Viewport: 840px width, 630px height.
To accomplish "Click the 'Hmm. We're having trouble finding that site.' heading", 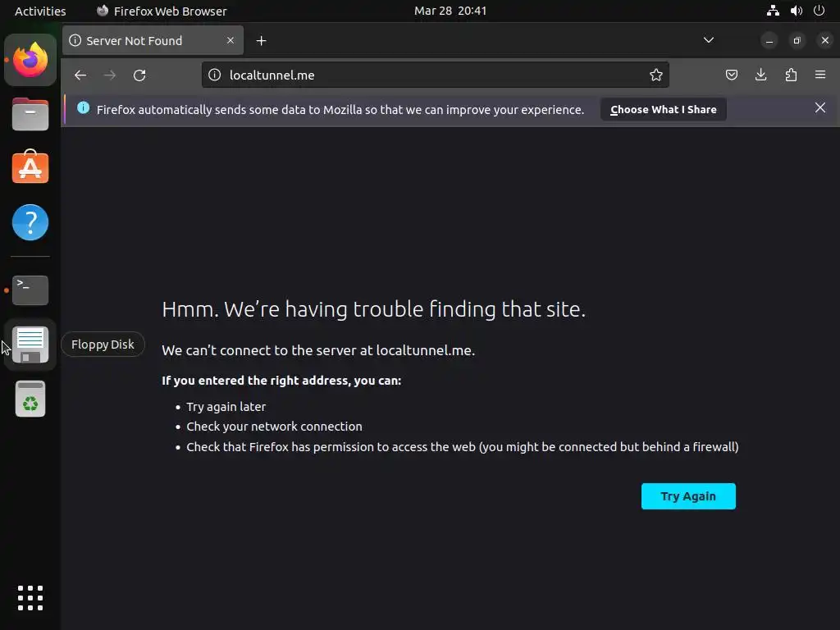I will click(x=374, y=309).
